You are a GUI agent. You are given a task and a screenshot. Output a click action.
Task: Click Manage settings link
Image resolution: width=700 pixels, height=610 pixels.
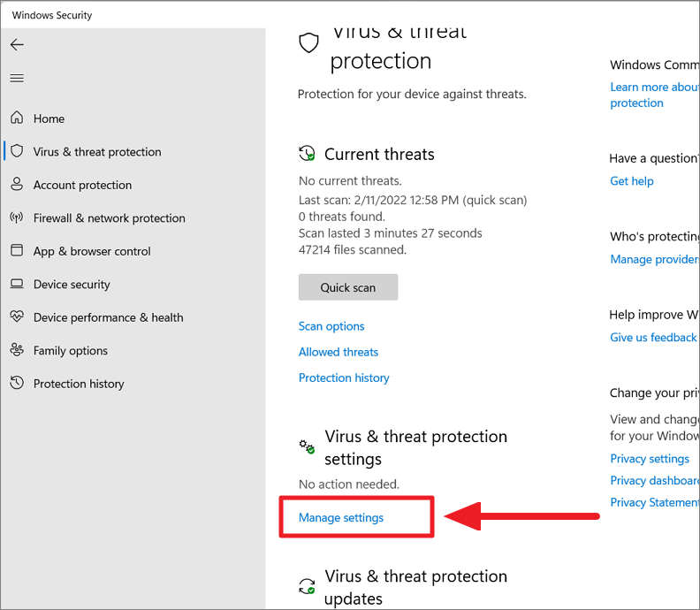pos(341,517)
